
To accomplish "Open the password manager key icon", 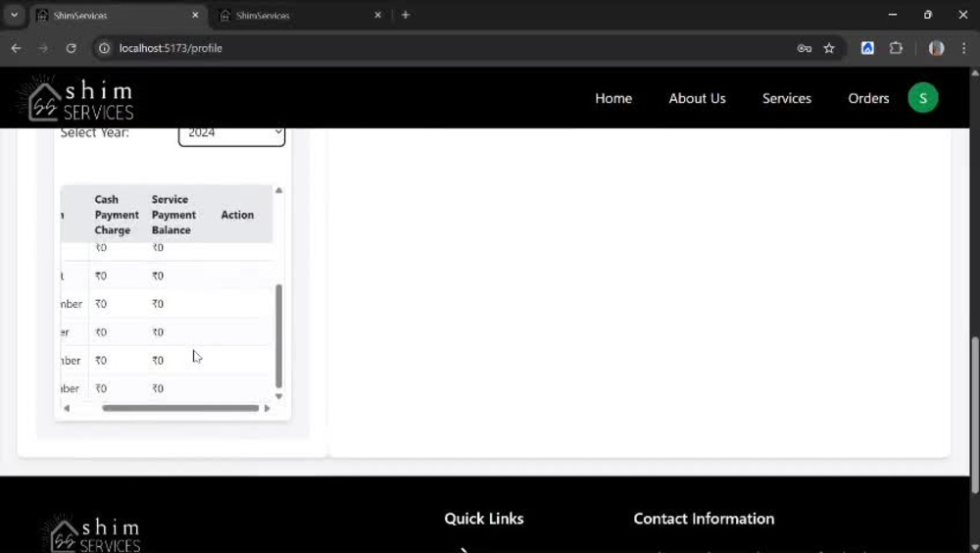I will tap(804, 48).
